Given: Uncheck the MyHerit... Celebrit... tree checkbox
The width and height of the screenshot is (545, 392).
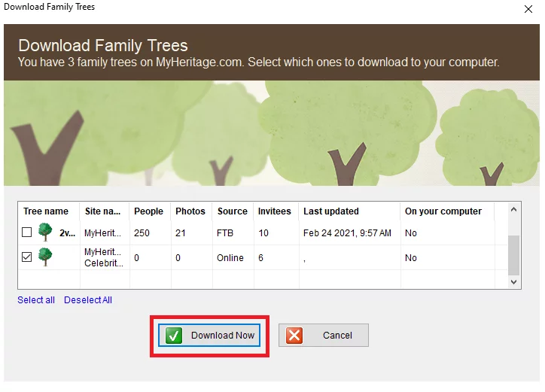Looking at the screenshot, I should point(27,257).
